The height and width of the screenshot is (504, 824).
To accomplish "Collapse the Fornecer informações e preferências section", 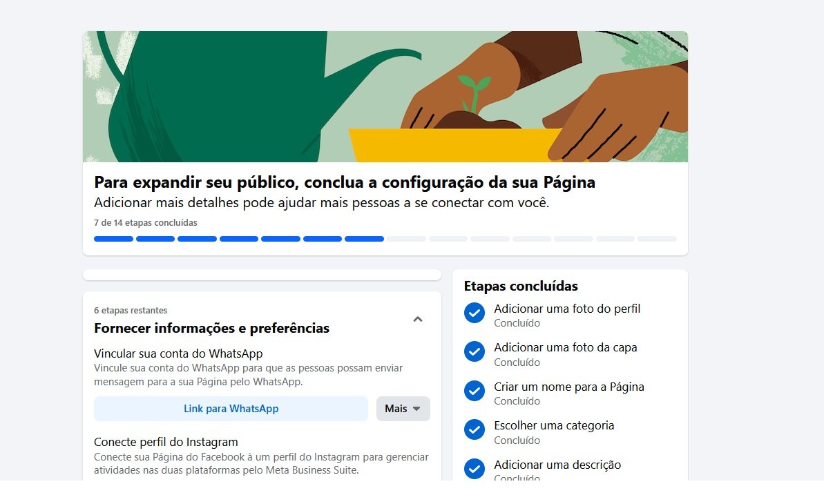I will [x=418, y=319].
